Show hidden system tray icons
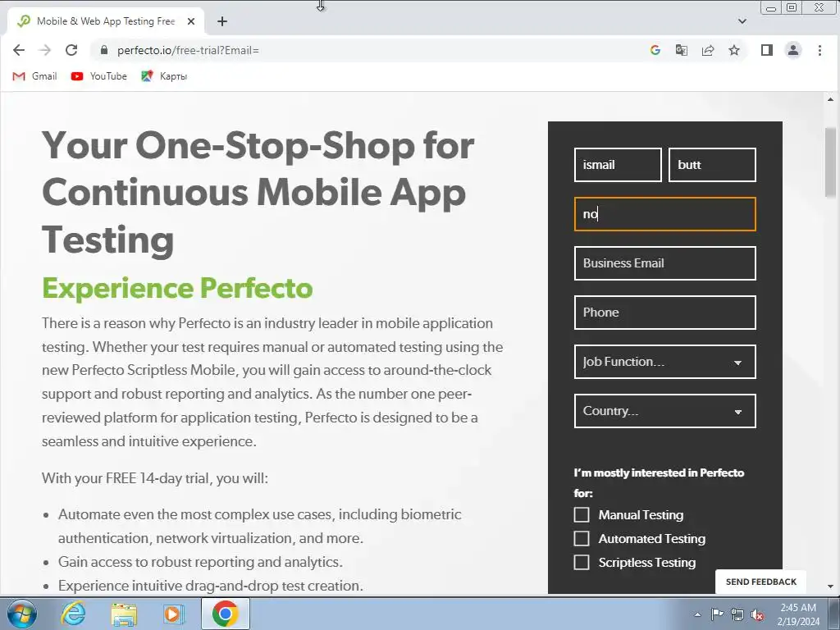Screen dimensions: 840x630 (x=697, y=614)
